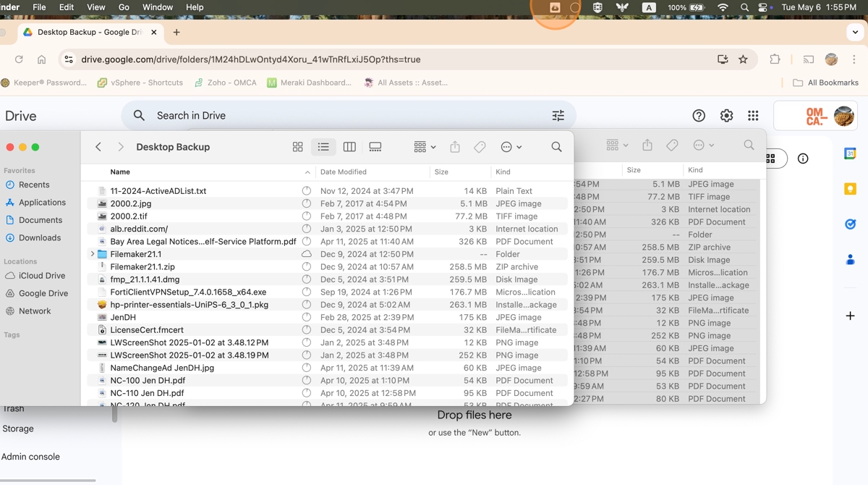This screenshot has height=485, width=868.
Task: Expand the Filemaker21.1 folder disclosure triangle
Action: click(x=92, y=254)
